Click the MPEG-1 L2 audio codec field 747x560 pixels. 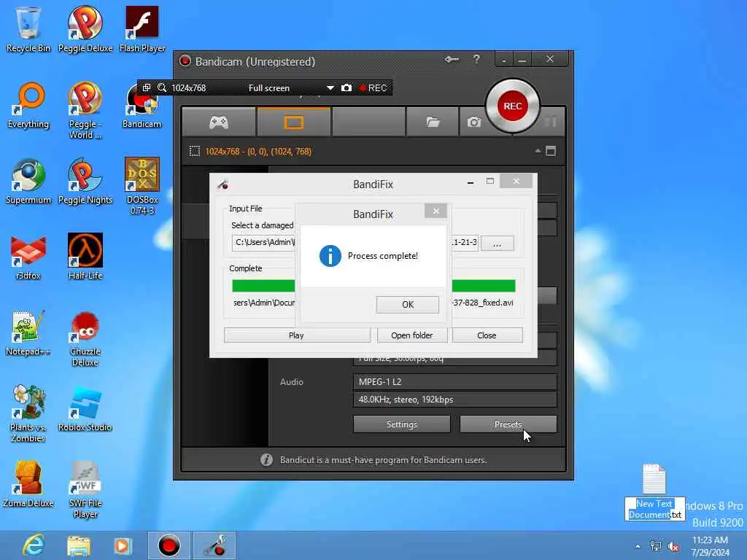[454, 382]
